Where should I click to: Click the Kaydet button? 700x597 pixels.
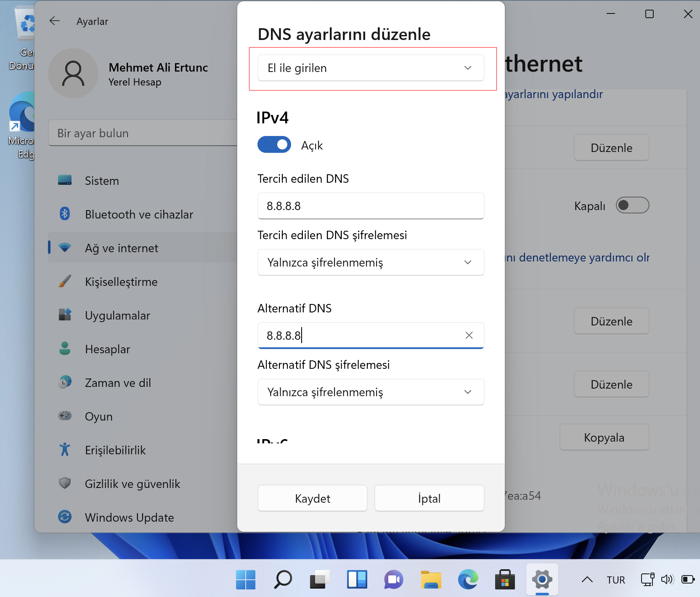pos(312,498)
